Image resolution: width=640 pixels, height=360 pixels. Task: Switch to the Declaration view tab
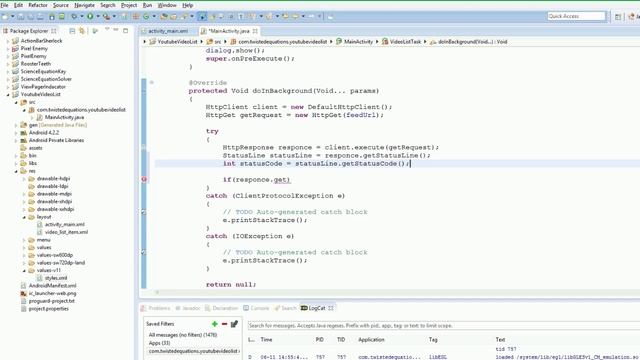point(222,308)
